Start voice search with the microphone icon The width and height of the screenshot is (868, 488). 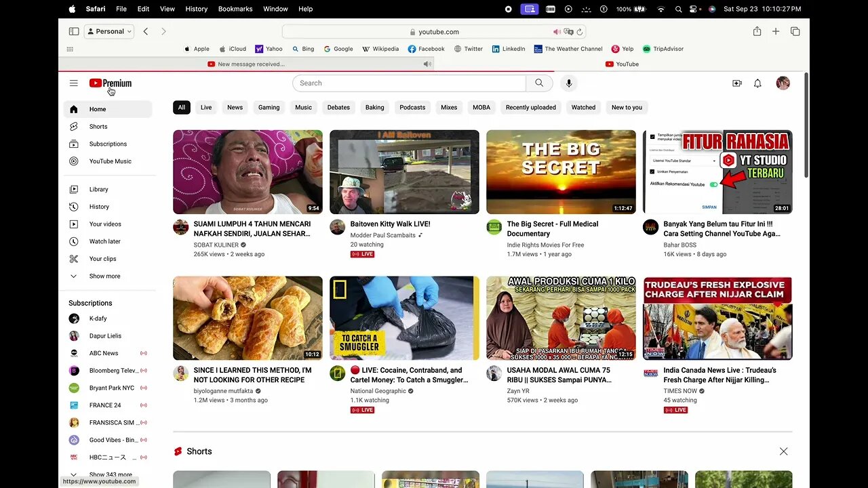[569, 83]
